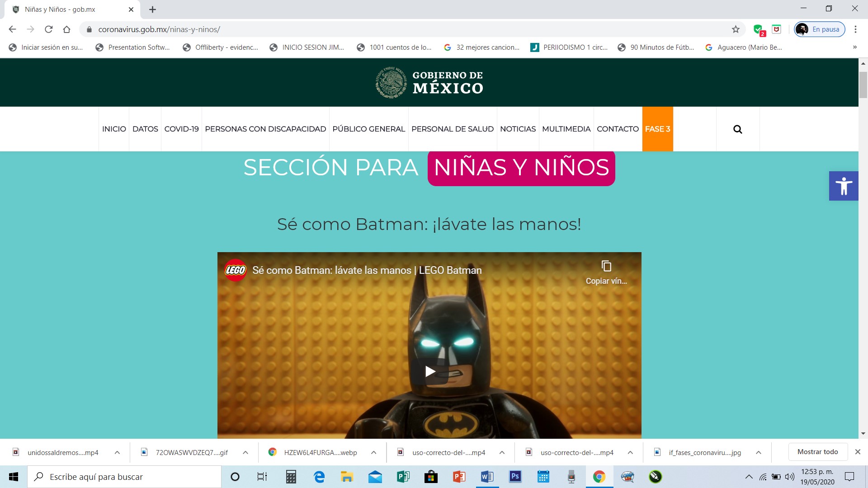Close the downloads bar

[858, 452]
